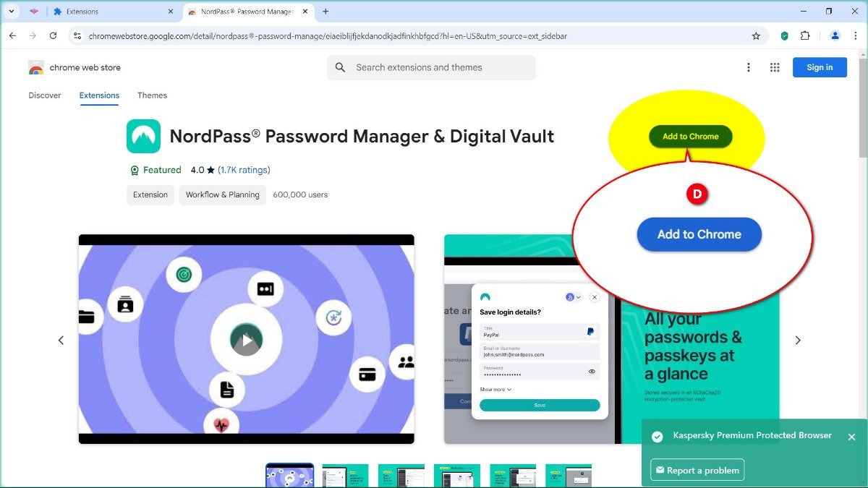868x488 pixels.
Task: Open the Themes tab
Action: click(152, 95)
